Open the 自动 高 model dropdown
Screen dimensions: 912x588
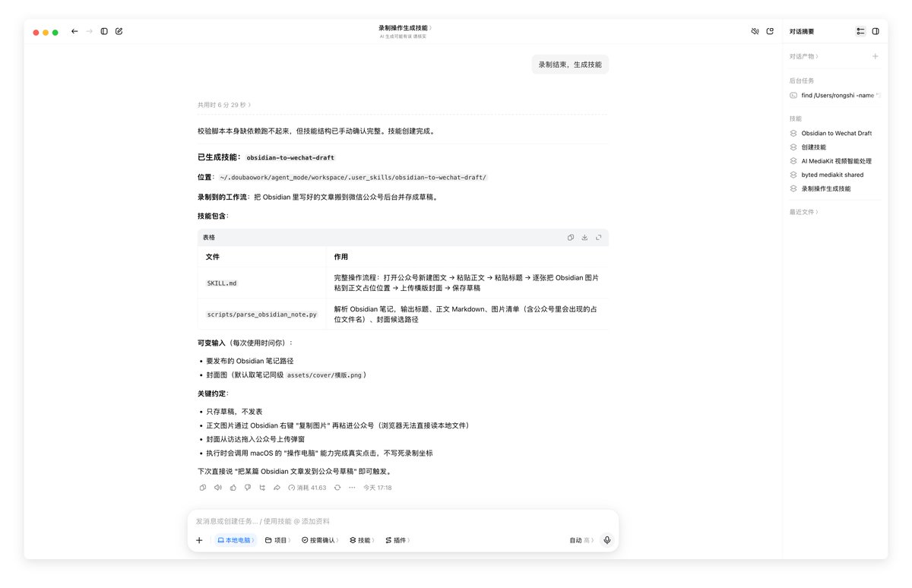point(581,540)
